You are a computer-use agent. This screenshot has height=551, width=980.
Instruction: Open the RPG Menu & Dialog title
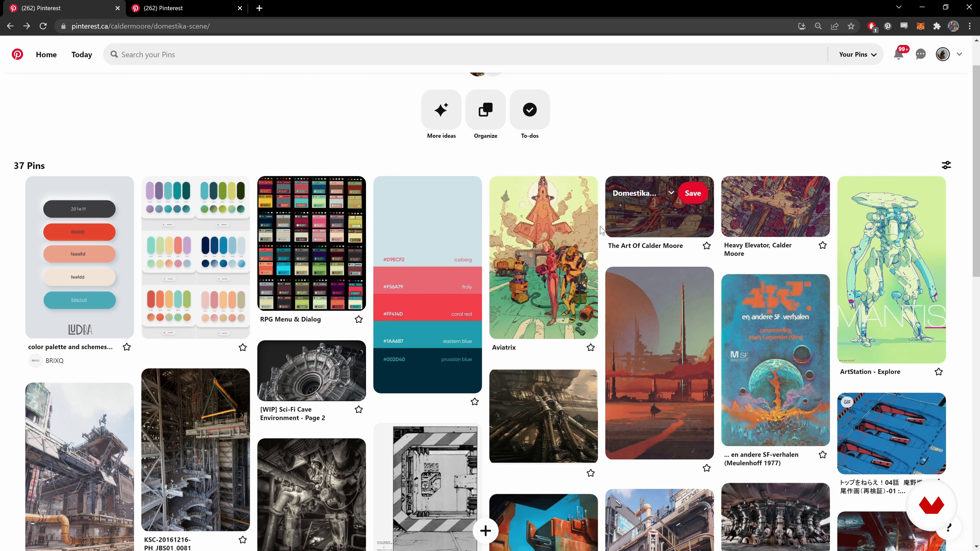pyautogui.click(x=290, y=319)
